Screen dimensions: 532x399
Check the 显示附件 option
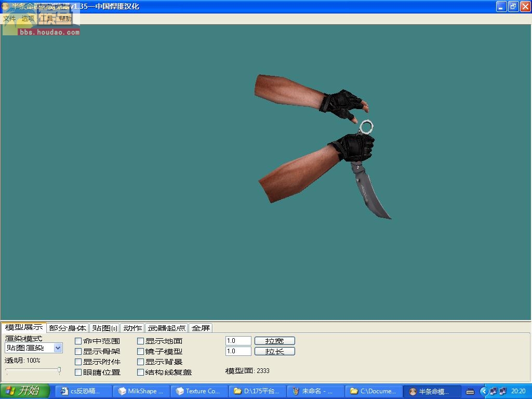pyautogui.click(x=78, y=362)
